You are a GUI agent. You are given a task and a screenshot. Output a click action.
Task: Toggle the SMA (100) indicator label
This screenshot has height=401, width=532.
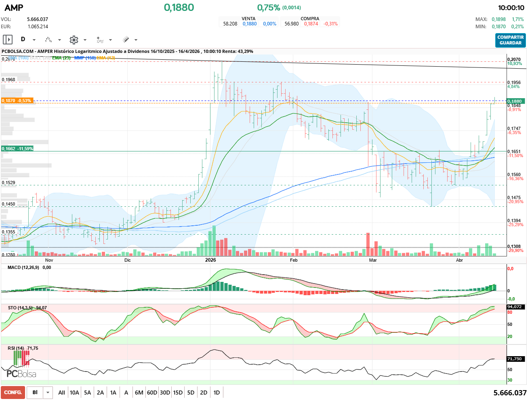pos(20,58)
